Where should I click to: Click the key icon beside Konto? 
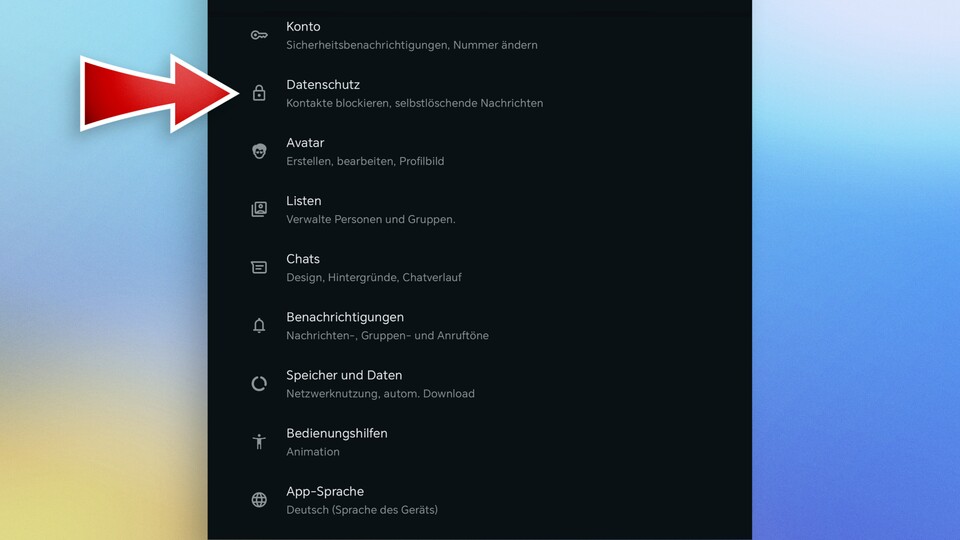click(x=259, y=35)
